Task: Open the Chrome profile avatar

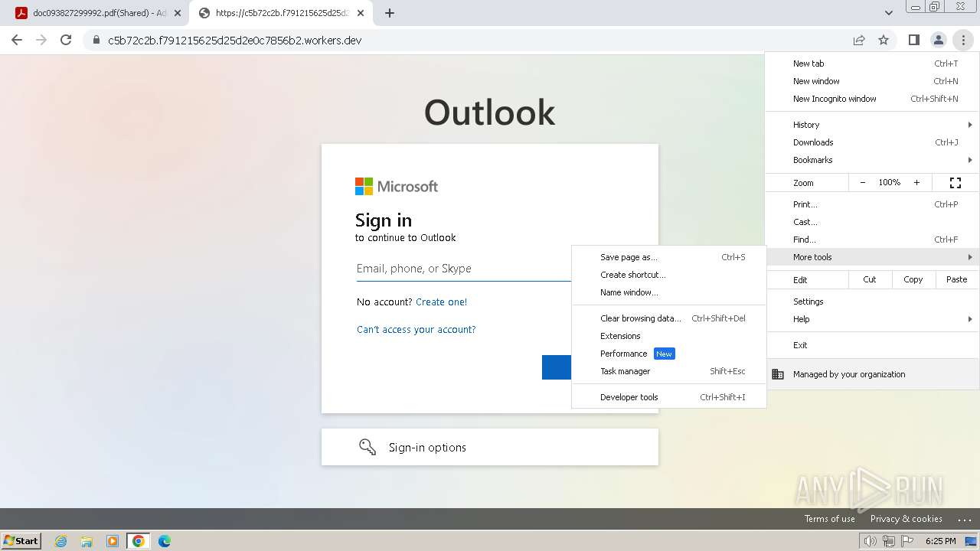Action: pyautogui.click(x=938, y=40)
